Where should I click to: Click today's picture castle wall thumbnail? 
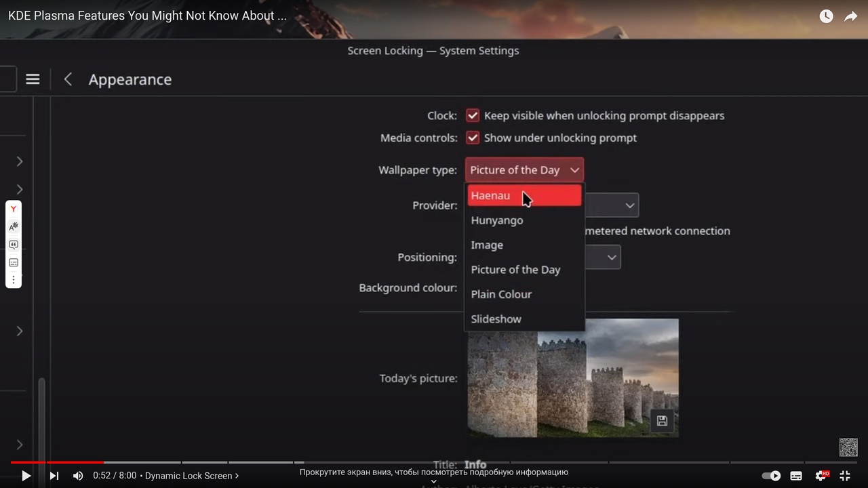pyautogui.click(x=573, y=378)
